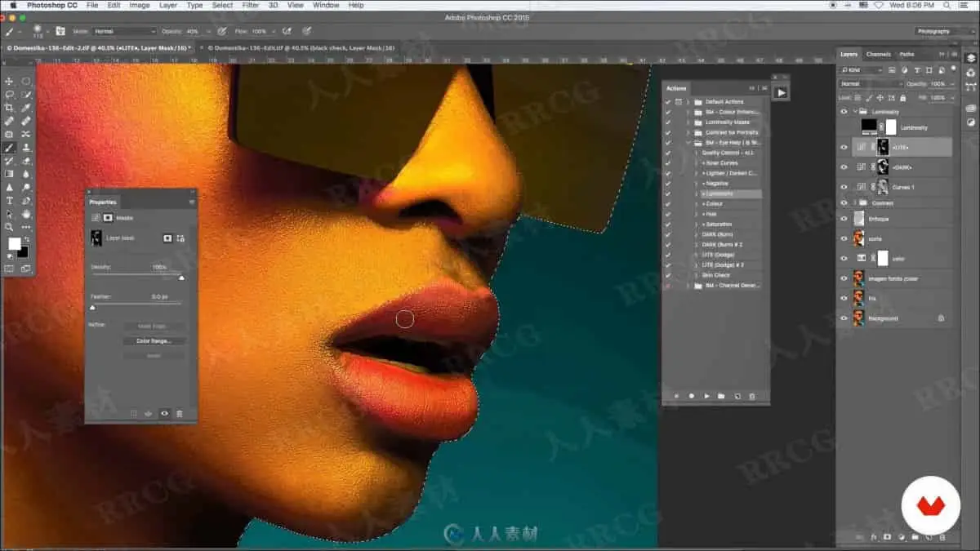Create new action set folder icon
Image resolution: width=980 pixels, height=551 pixels.
point(721,396)
